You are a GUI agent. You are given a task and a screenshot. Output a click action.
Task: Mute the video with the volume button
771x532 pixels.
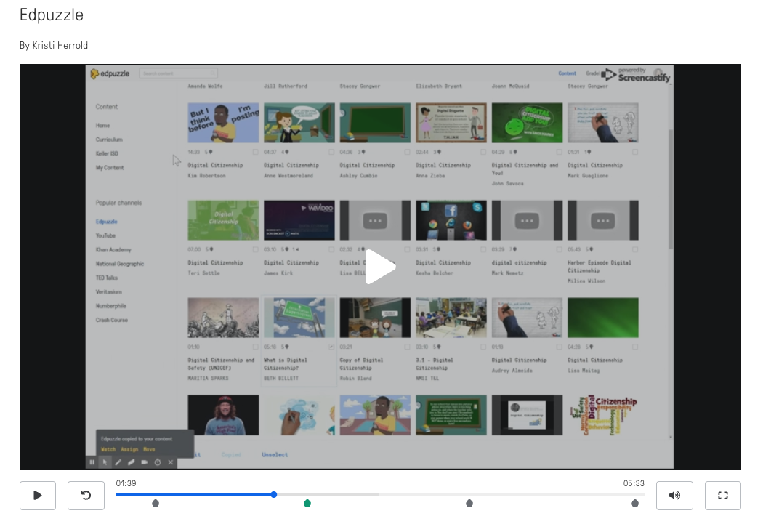pos(674,495)
